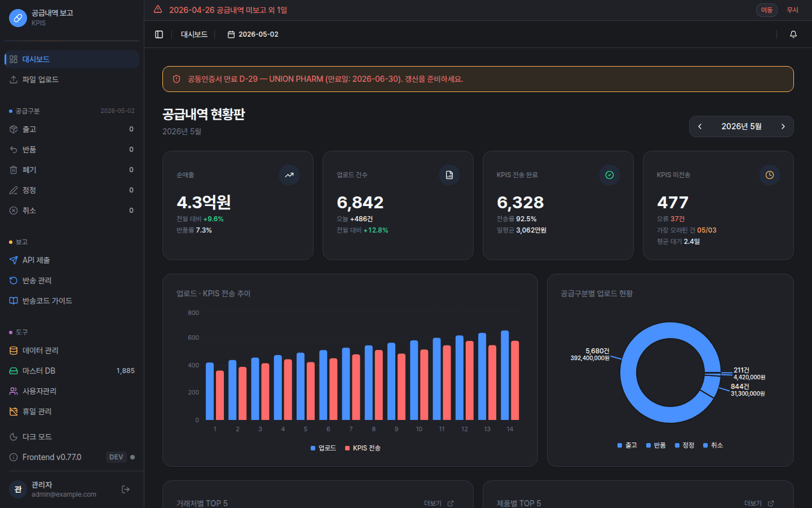Click the 데이터 관리 database icon
The width and height of the screenshot is (812, 508).
pos(14,351)
